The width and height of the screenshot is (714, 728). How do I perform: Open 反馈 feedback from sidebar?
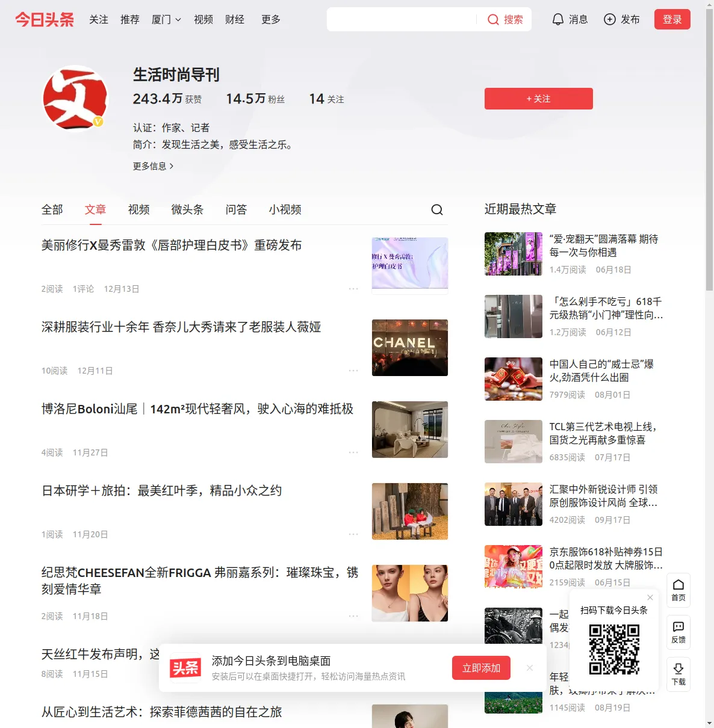(678, 632)
